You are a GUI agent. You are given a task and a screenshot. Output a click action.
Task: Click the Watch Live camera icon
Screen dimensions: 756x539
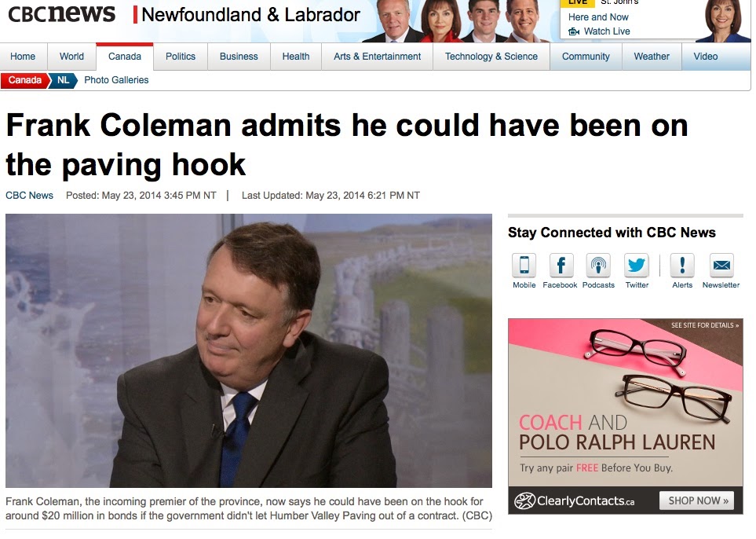click(x=574, y=31)
